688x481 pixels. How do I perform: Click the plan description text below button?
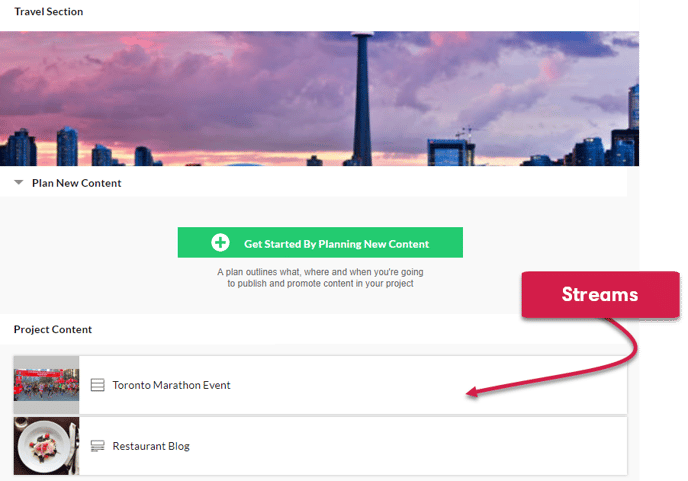point(320,277)
